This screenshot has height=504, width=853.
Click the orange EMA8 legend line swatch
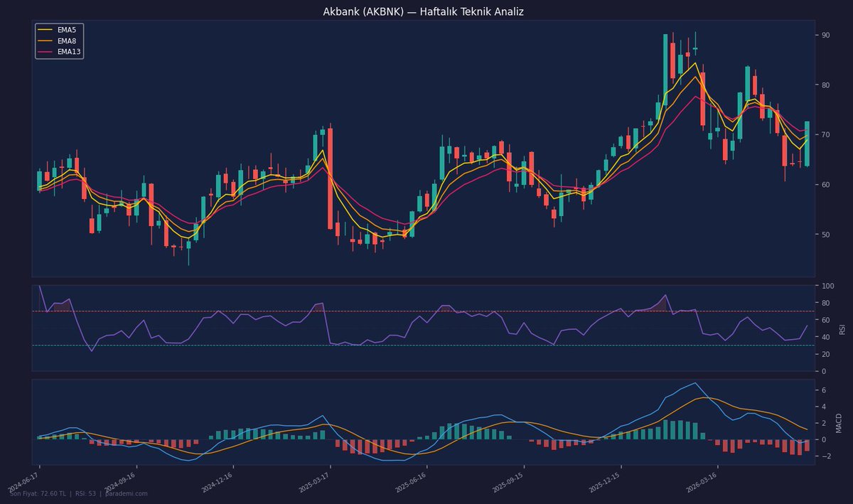click(x=45, y=41)
